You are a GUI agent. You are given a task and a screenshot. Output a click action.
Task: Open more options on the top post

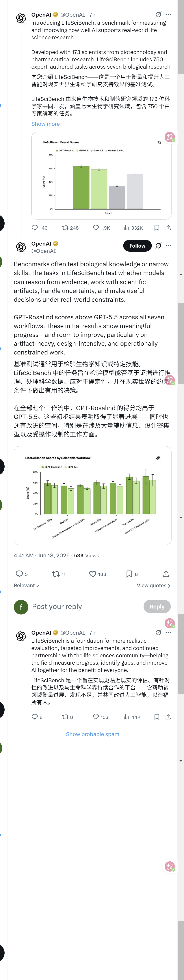pyautogui.click(x=168, y=14)
